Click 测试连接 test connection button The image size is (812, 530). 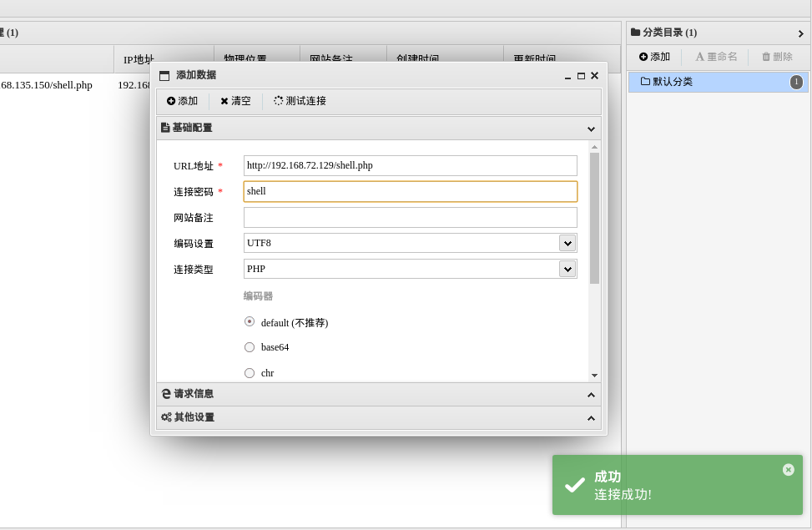(x=300, y=101)
